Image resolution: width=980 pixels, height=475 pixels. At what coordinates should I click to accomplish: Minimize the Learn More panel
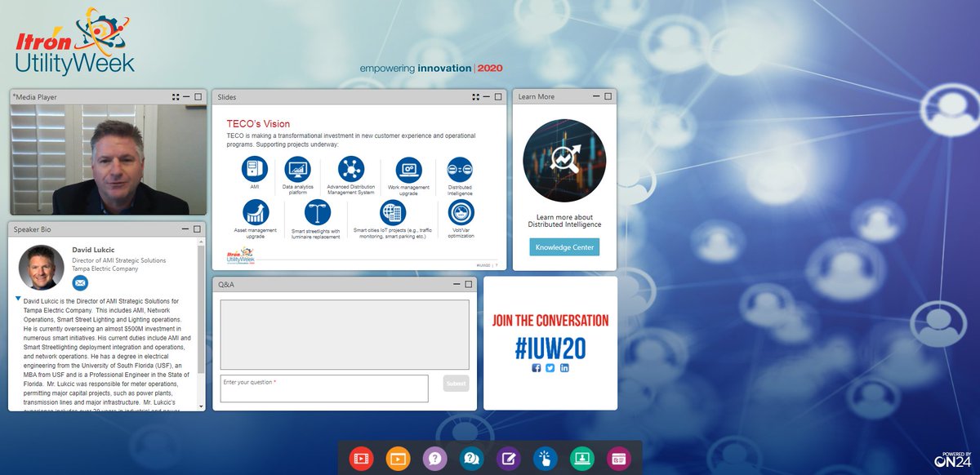(598, 96)
